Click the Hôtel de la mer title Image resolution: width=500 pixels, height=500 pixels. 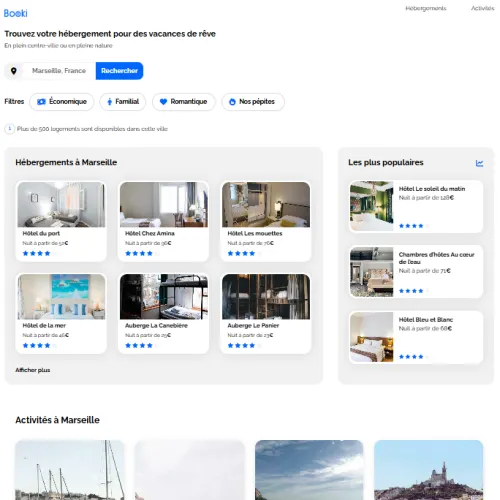coord(44,325)
